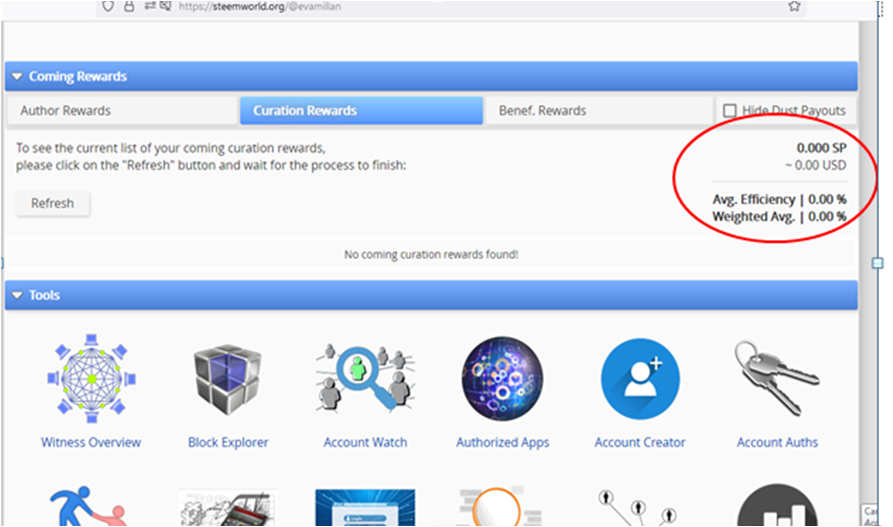Open the Account Auths keys icon
Screen dimensions: 893x527
pos(777,378)
